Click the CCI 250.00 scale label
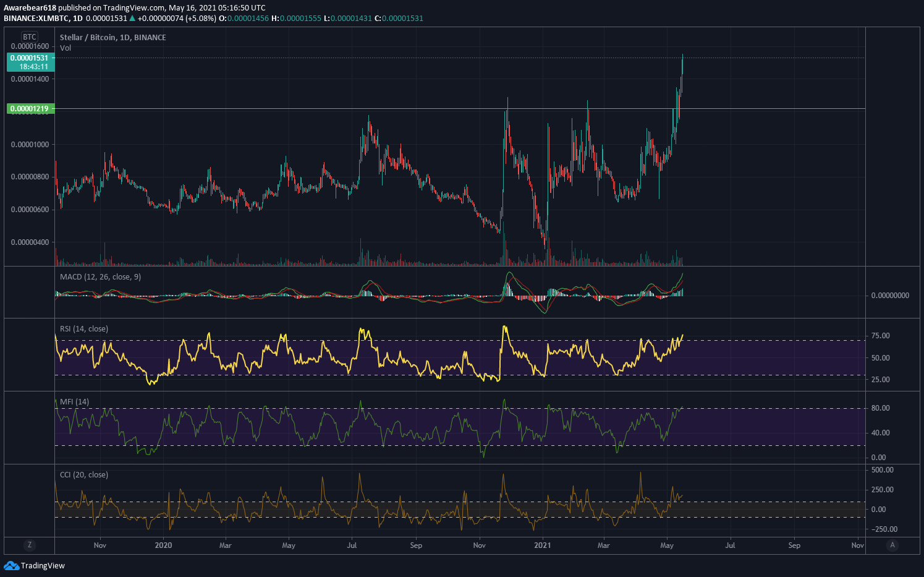924x577 pixels. (882, 490)
